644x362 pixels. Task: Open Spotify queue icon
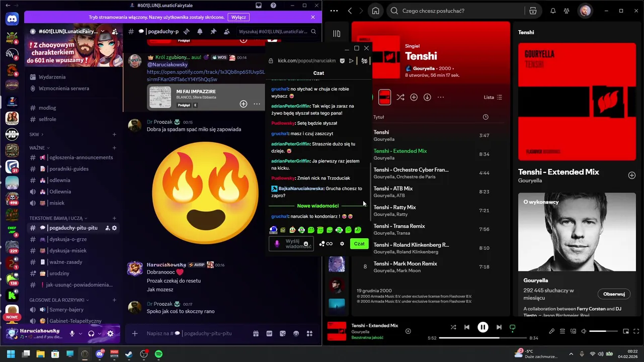click(562, 331)
